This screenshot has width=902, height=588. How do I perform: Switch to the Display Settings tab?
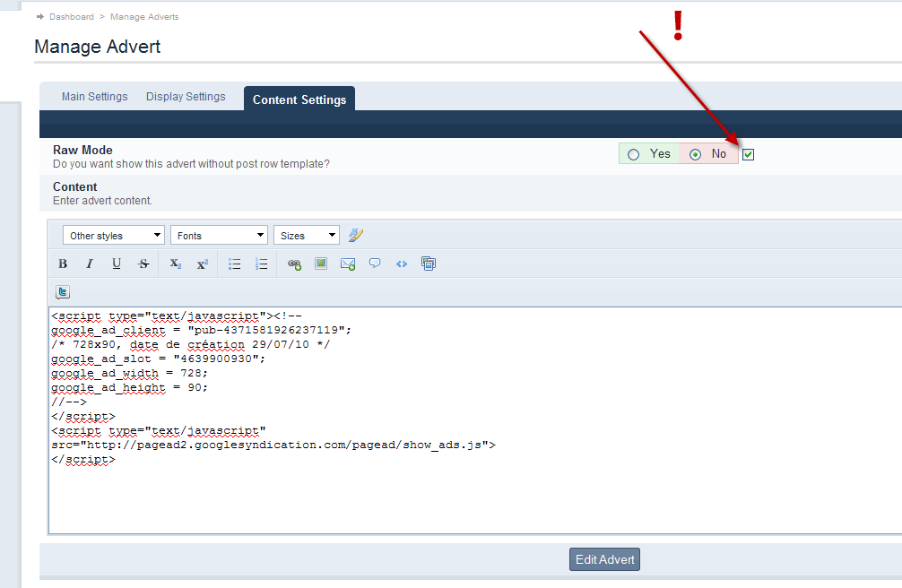[186, 97]
